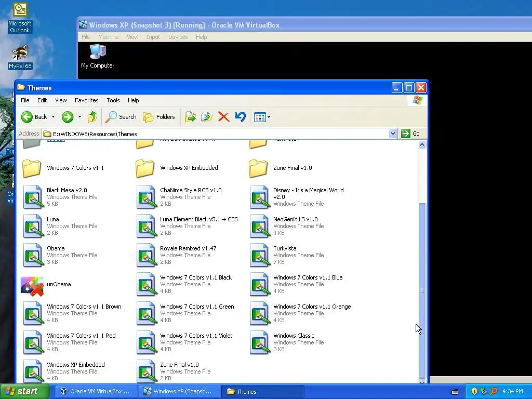
Task: Open the Help menu in Themes window
Action: 133,100
